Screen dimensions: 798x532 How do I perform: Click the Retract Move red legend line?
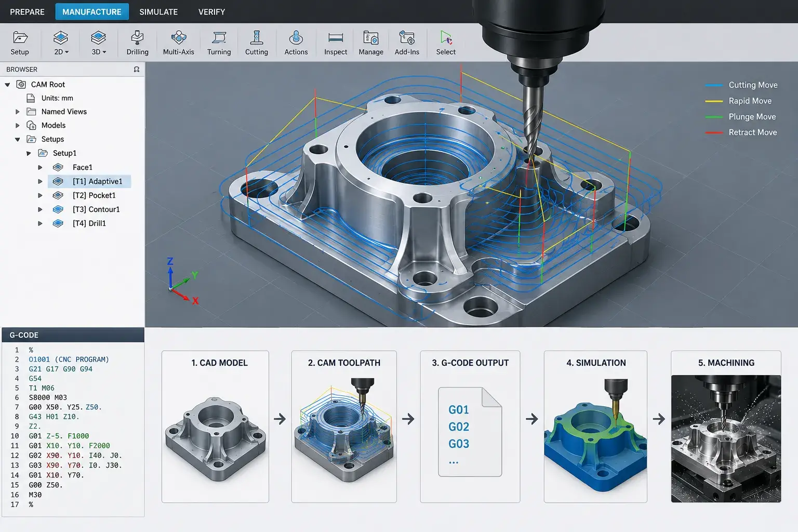714,132
